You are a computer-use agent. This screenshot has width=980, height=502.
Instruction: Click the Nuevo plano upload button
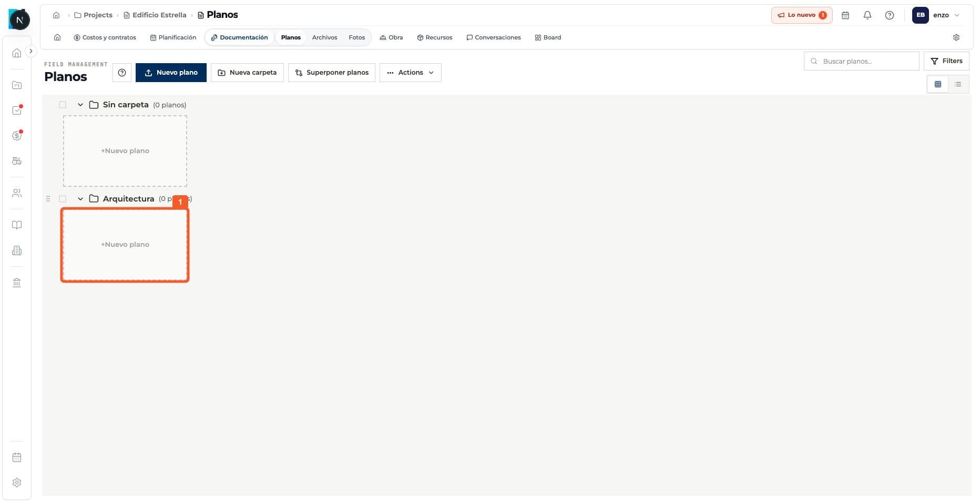click(171, 73)
